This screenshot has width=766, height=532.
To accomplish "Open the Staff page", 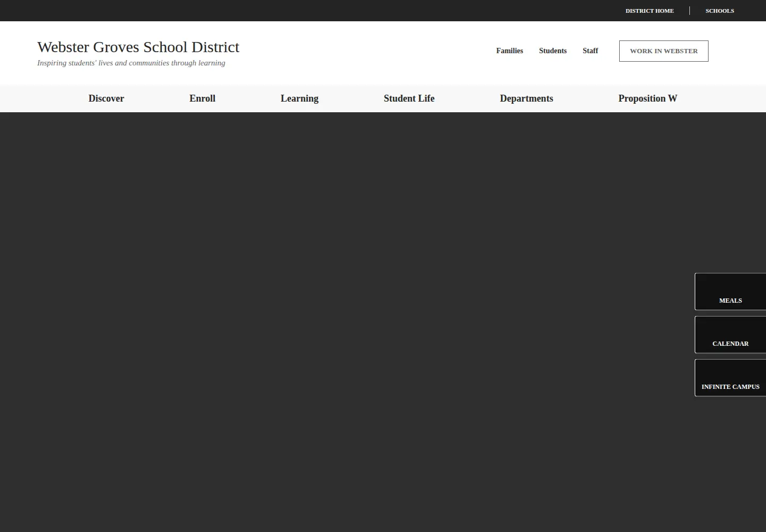I will (590, 51).
